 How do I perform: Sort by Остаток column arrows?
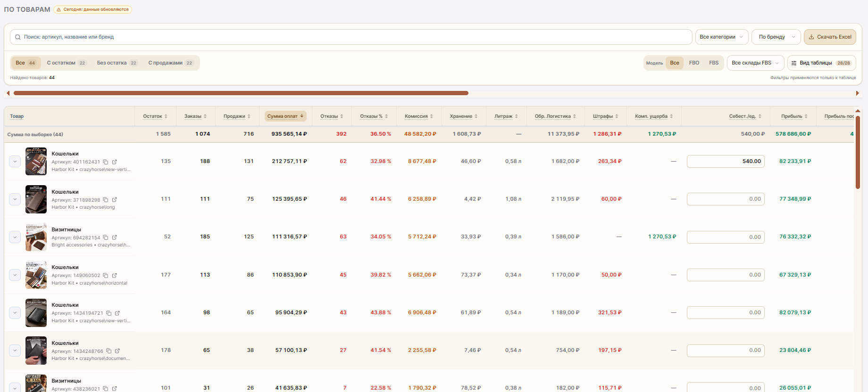pos(166,116)
